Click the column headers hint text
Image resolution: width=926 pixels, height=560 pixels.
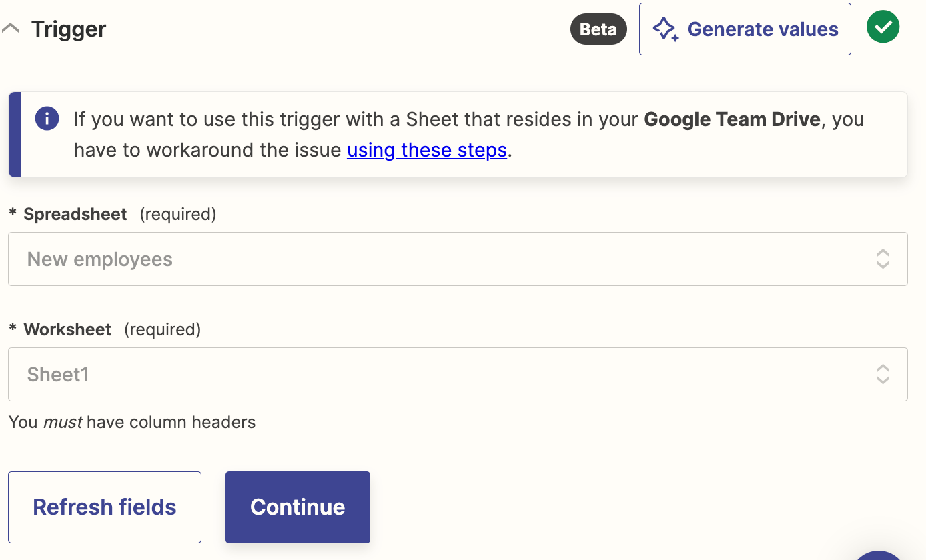point(132,422)
